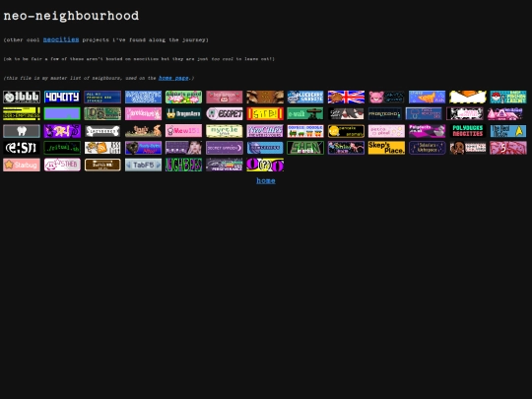The width and height of the screenshot is (532, 399).
Task: Open the pink Petra Pixel badge
Action: point(386,131)
